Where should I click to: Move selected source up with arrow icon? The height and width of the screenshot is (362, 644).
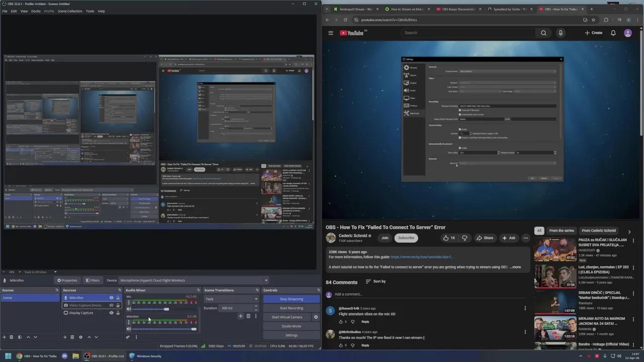[x=89, y=337]
